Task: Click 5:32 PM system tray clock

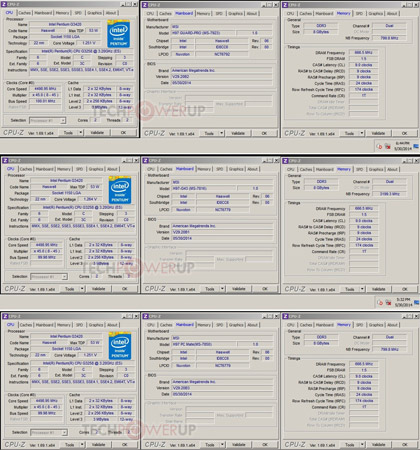Action: coord(403,302)
